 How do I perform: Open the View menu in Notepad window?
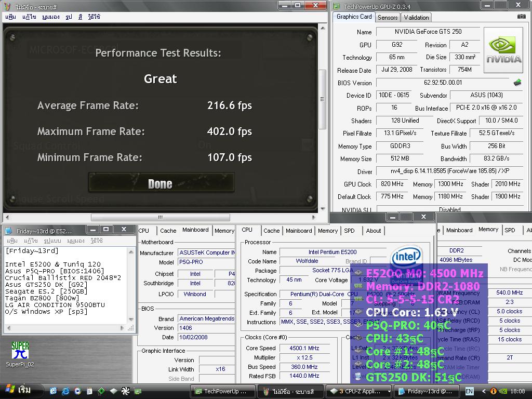(x=75, y=241)
